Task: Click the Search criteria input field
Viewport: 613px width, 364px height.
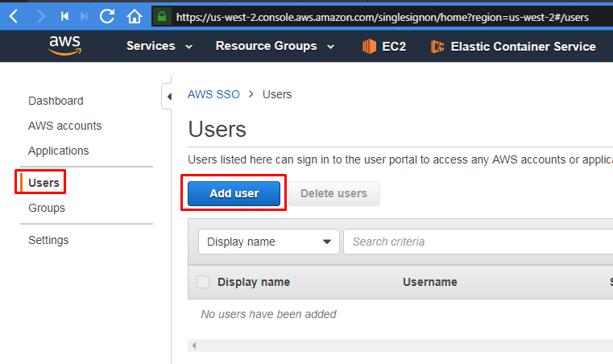Action: tap(478, 242)
